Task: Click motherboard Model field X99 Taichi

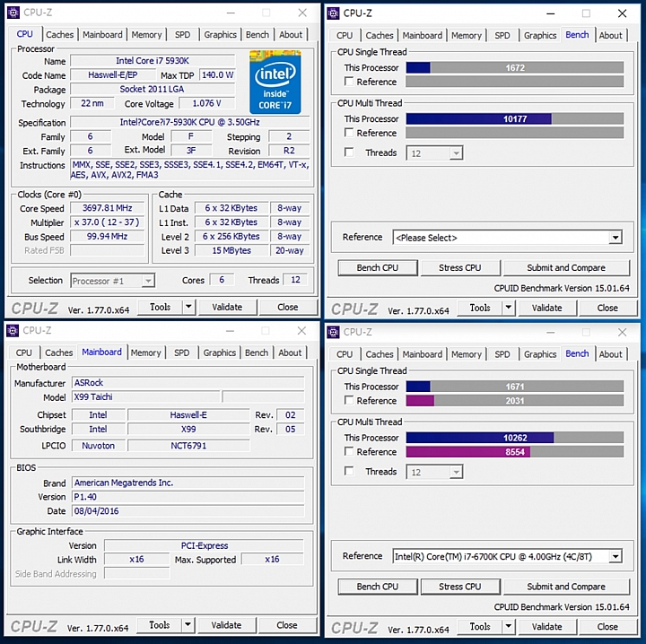Action: point(146,397)
